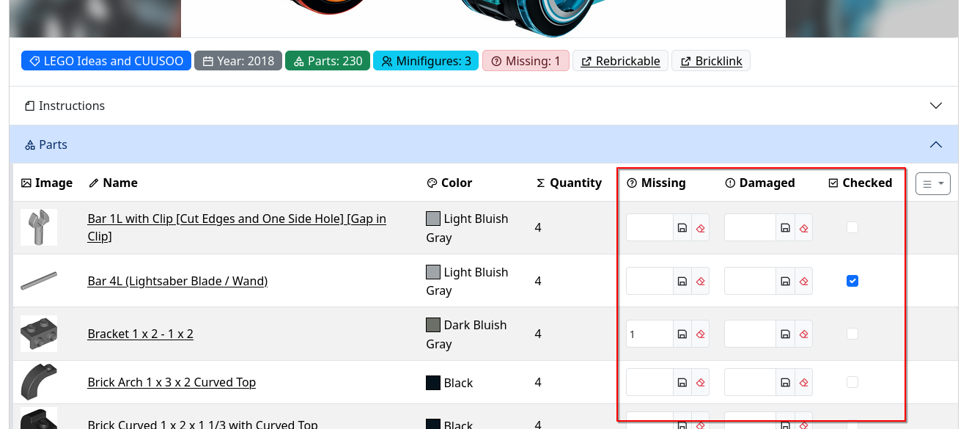Check the Bar 1L with Clip checkbox
Image resolution: width=980 pixels, height=429 pixels.
[852, 228]
